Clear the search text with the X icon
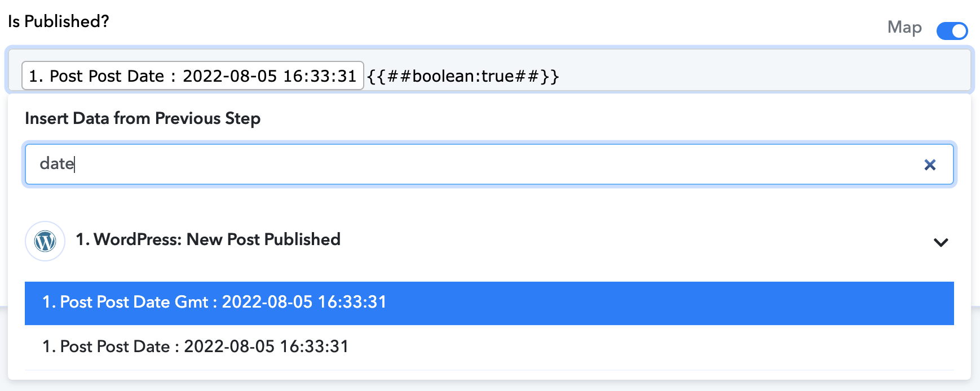The width and height of the screenshot is (980, 391). coord(930,165)
